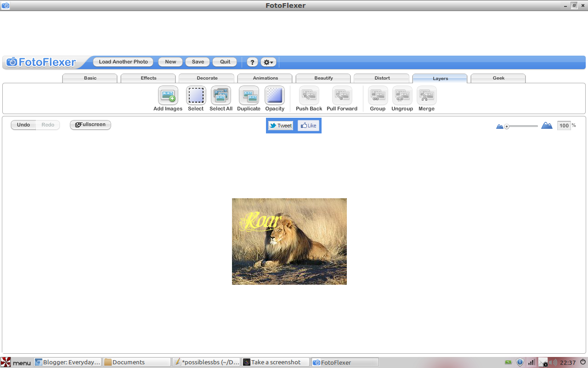The height and width of the screenshot is (368, 588).
Task: Click the Redo button
Action: pos(48,125)
